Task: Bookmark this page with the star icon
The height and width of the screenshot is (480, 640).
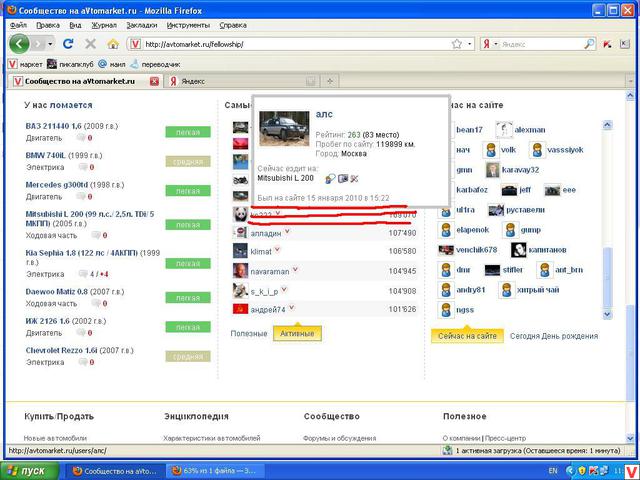Action: click(x=457, y=44)
